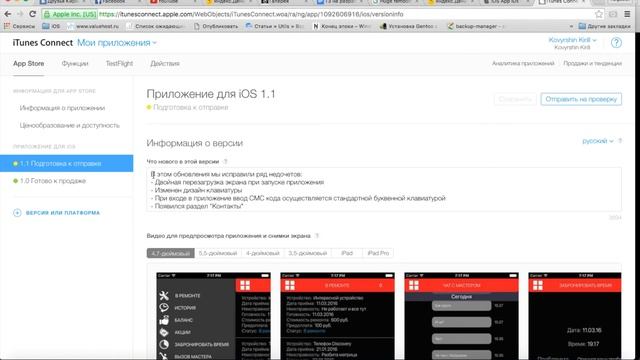
Task: Click the iTunes Connect logo text
Action: [42, 43]
